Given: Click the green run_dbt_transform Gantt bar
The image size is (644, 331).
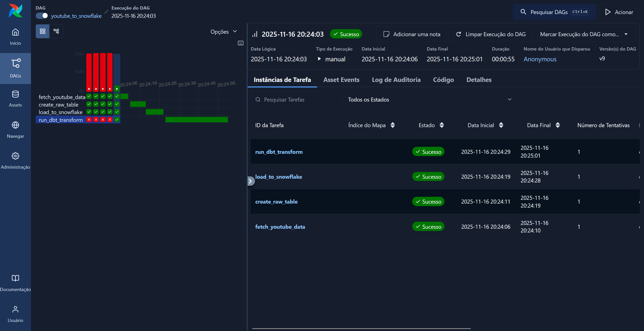Looking at the screenshot, I should (196, 120).
